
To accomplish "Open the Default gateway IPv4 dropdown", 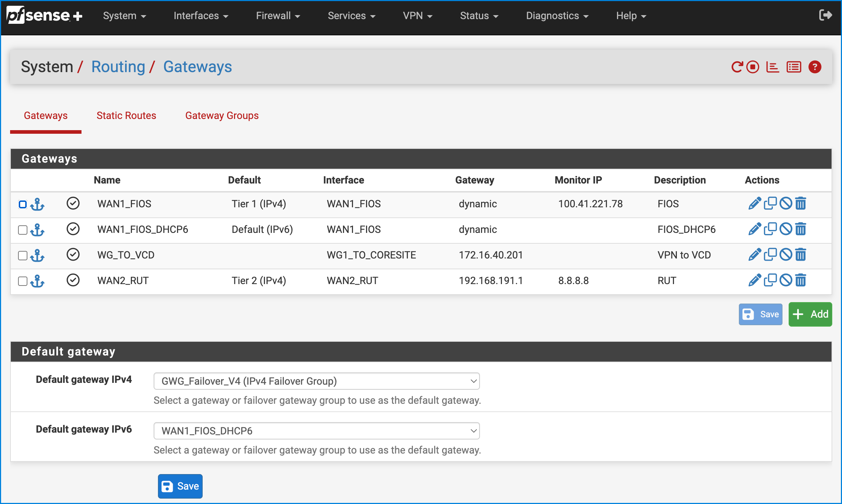I will coord(316,381).
